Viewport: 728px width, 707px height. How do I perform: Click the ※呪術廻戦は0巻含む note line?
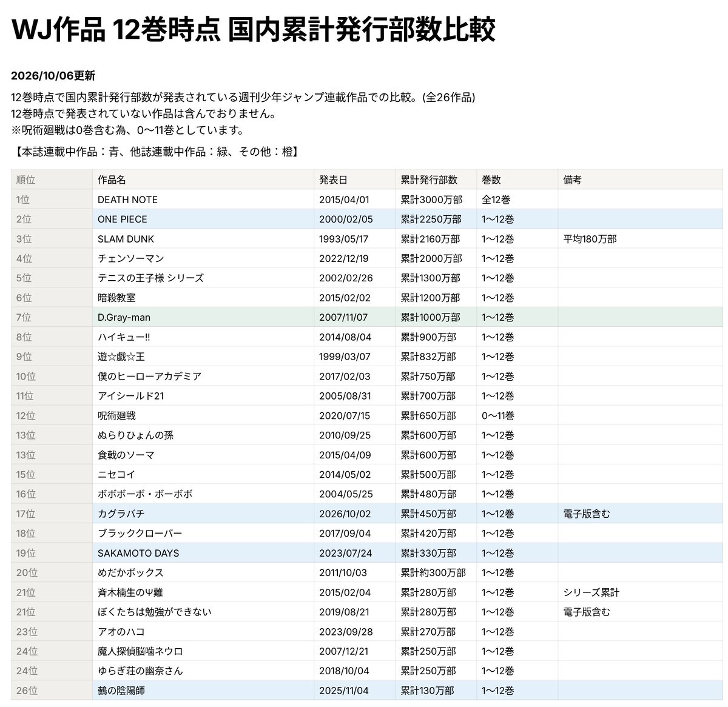click(x=128, y=130)
